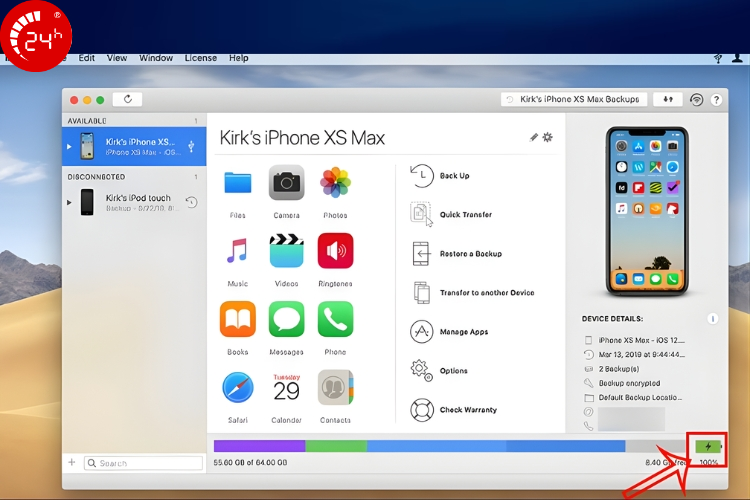Click the Wi-Fi connectivity icon
Screen dimensions: 750x500
coord(696,100)
